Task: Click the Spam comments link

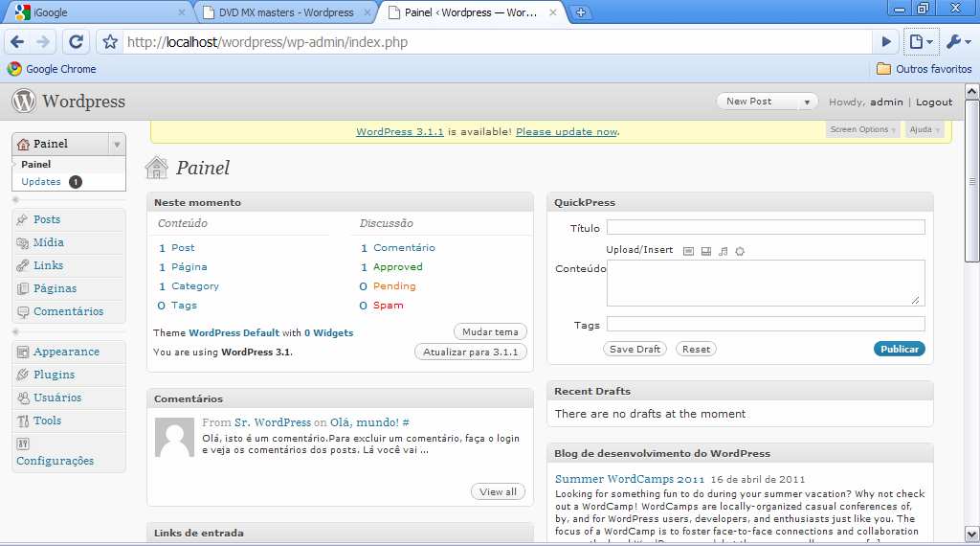Action: [x=389, y=306]
